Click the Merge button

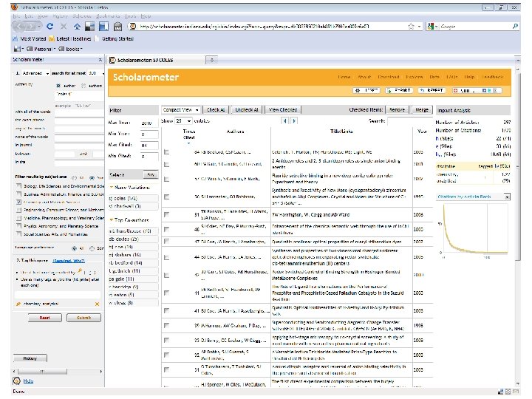(422, 109)
